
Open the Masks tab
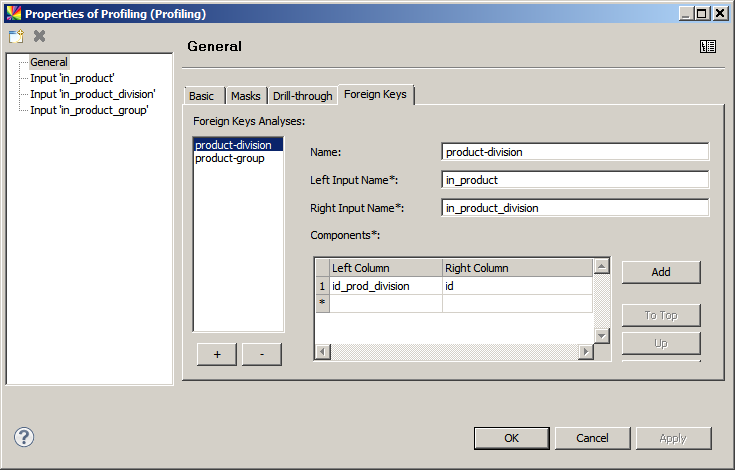point(245,96)
